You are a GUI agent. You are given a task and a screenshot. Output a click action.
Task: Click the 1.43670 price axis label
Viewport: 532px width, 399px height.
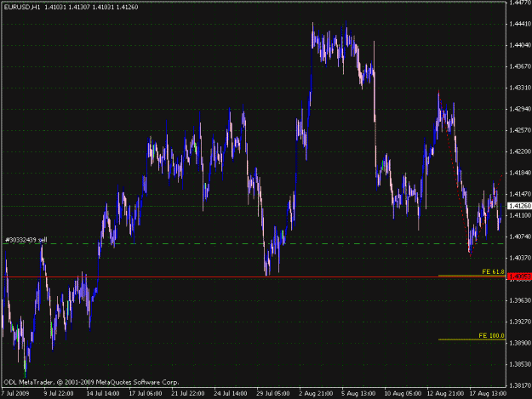[520, 66]
